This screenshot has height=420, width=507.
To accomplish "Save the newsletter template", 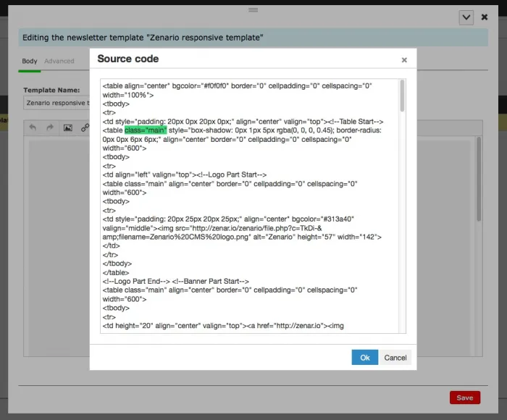I will [465, 398].
